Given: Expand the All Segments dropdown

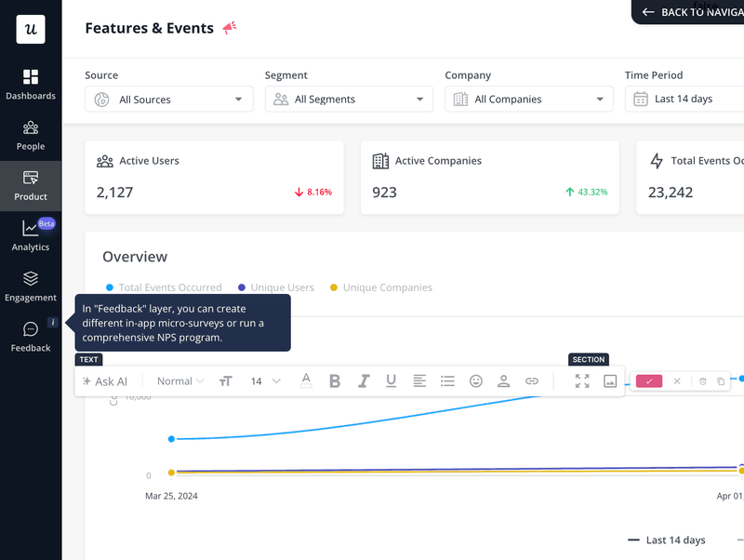Looking at the screenshot, I should [x=349, y=99].
